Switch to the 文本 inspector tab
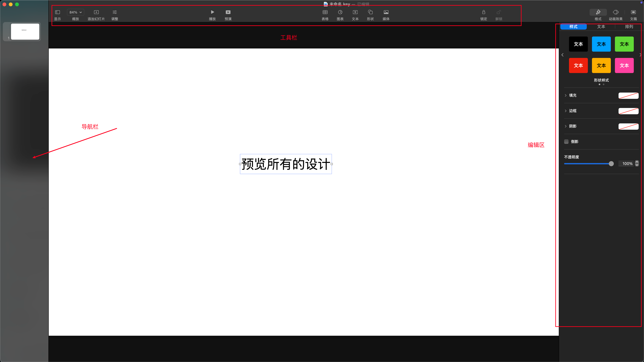This screenshot has width=644, height=362. click(x=601, y=27)
